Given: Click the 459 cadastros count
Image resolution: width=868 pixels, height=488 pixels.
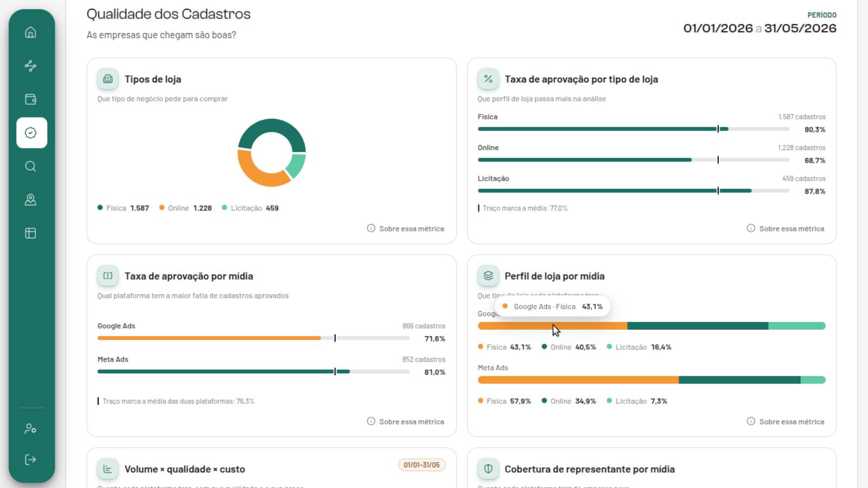Looking at the screenshot, I should coord(804,179).
